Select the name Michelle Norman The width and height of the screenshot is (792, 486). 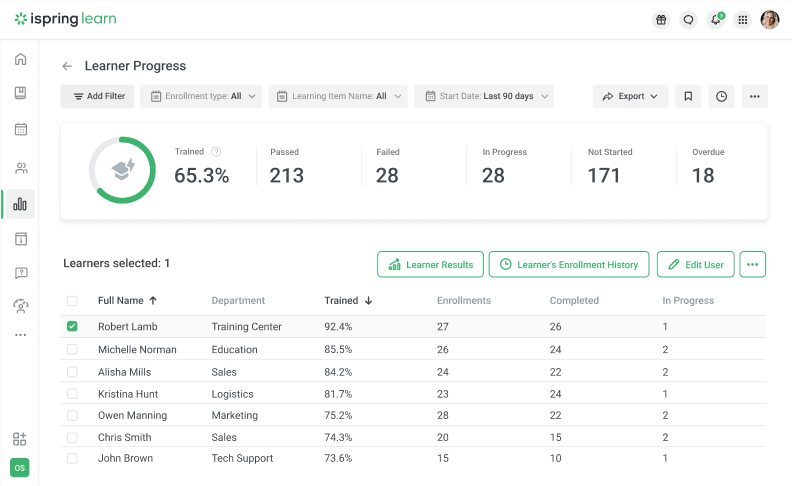coord(137,350)
